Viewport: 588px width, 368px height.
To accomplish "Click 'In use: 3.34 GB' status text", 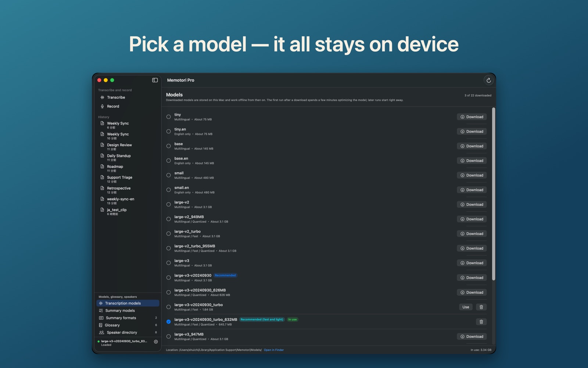I will click(x=481, y=350).
